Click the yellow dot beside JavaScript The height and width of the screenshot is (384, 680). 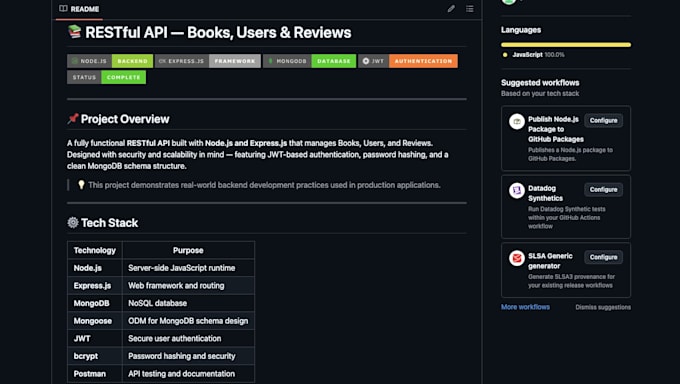[x=505, y=55]
